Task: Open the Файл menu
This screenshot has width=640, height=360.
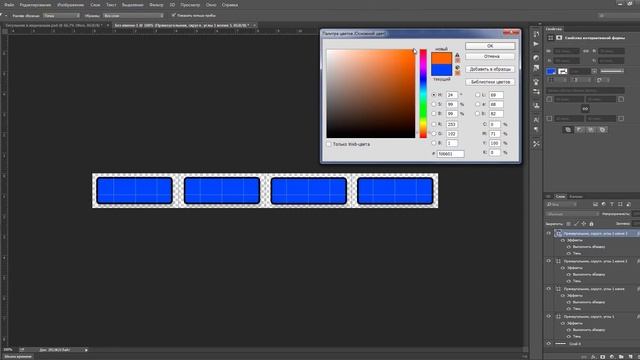Action: pos(9,5)
